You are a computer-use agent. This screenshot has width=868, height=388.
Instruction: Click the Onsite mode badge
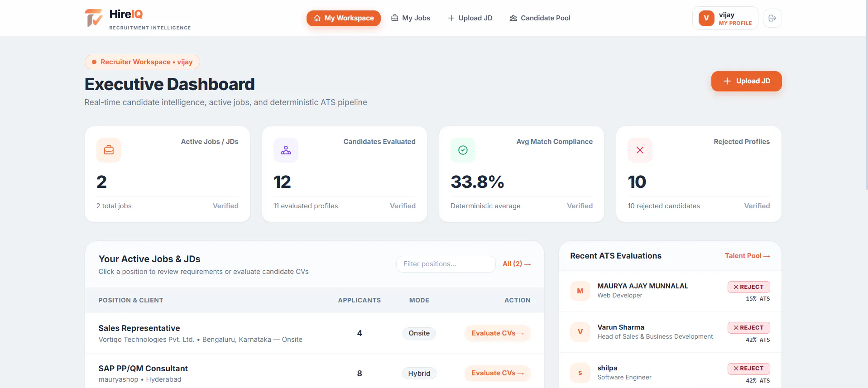tap(419, 333)
